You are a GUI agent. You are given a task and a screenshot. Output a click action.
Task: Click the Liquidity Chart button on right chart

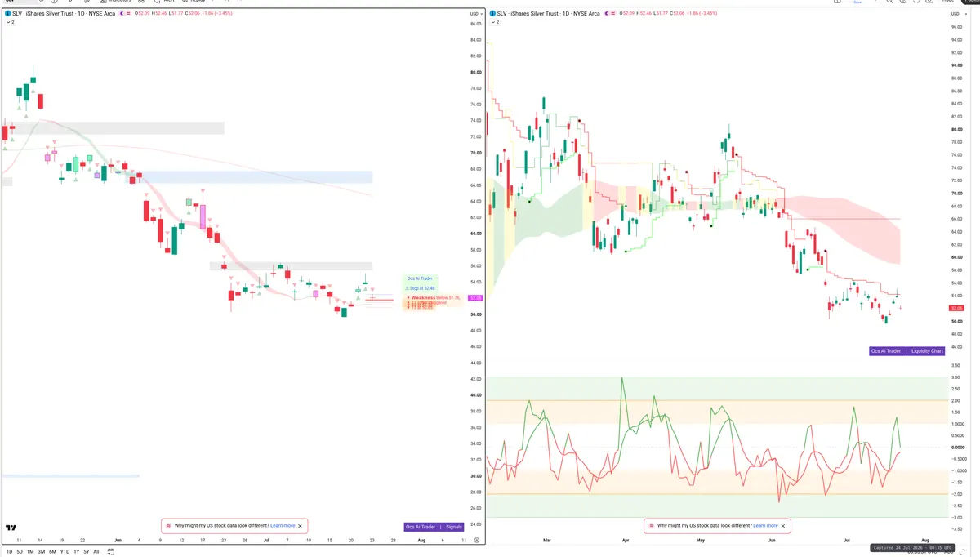pyautogui.click(x=927, y=351)
